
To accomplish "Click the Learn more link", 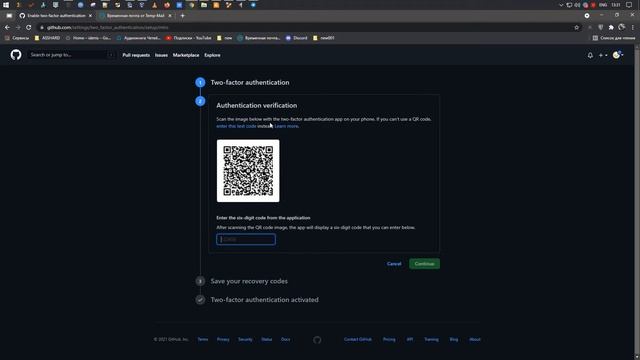I will point(286,126).
